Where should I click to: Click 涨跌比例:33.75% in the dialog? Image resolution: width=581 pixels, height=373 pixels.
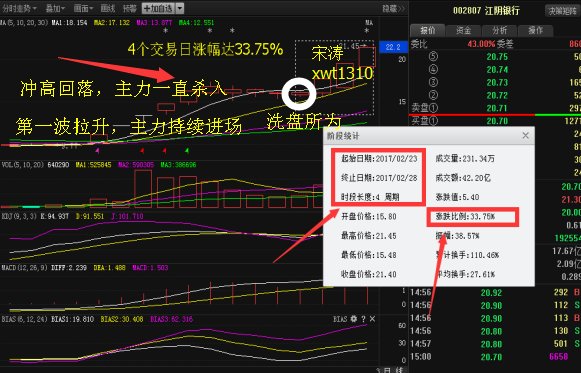[465, 216]
